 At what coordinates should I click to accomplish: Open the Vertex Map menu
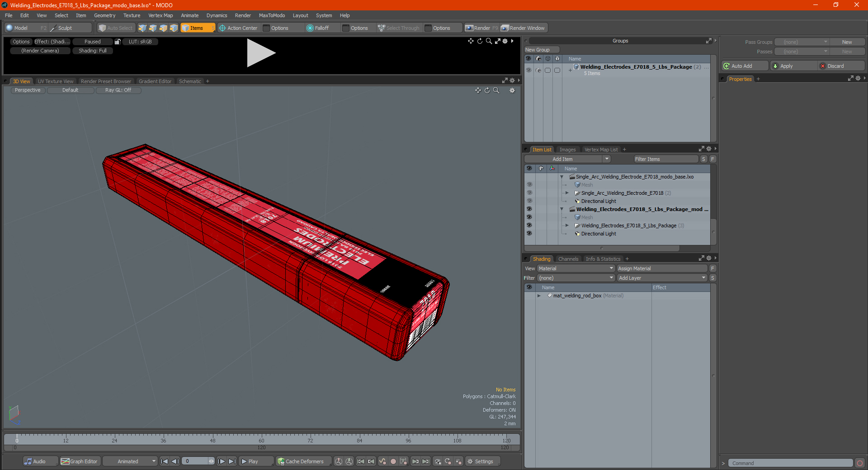click(160, 15)
